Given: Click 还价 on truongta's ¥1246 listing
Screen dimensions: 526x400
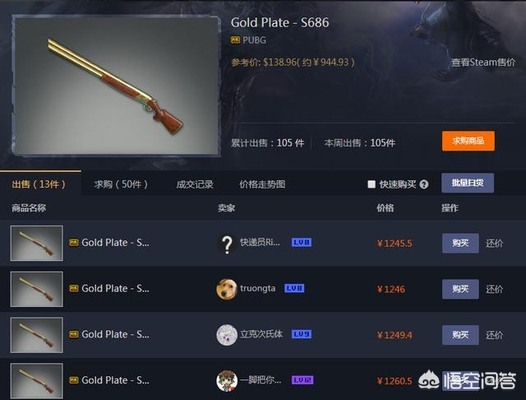Looking at the screenshot, I should (494, 289).
